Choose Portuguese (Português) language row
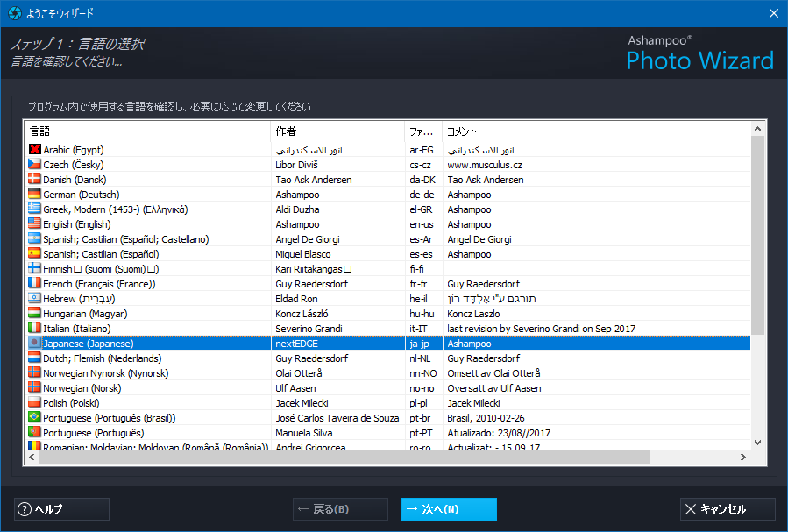 387,433
